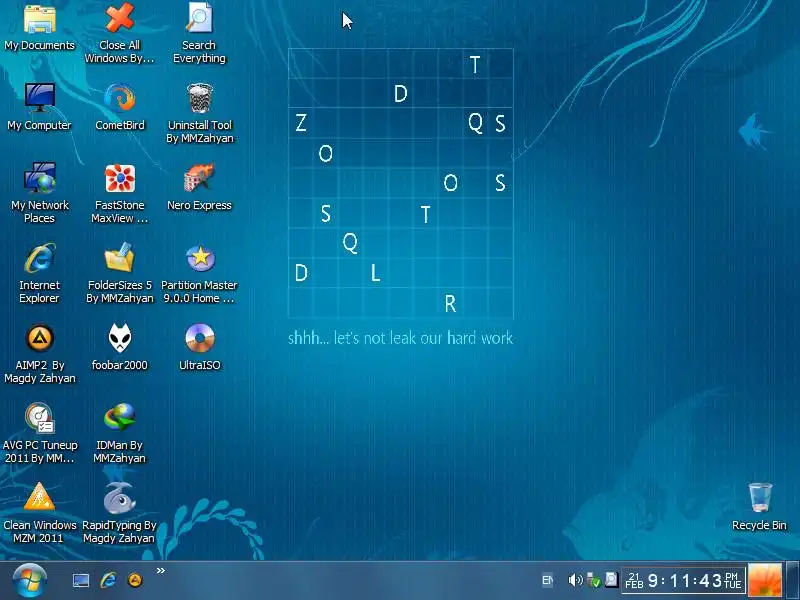
Task: Open the Start menu orb
Action: point(30,581)
